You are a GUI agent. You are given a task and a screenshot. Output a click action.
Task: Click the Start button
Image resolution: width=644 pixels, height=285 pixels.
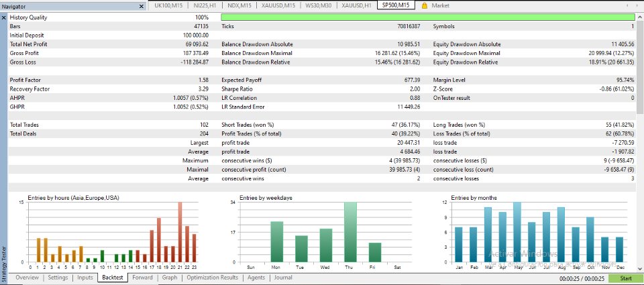[625, 278]
